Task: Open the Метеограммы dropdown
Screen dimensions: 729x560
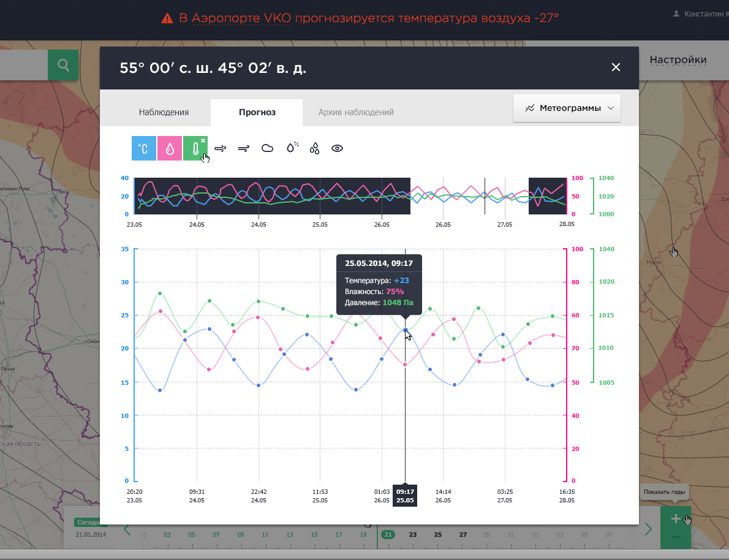Action: click(x=567, y=108)
